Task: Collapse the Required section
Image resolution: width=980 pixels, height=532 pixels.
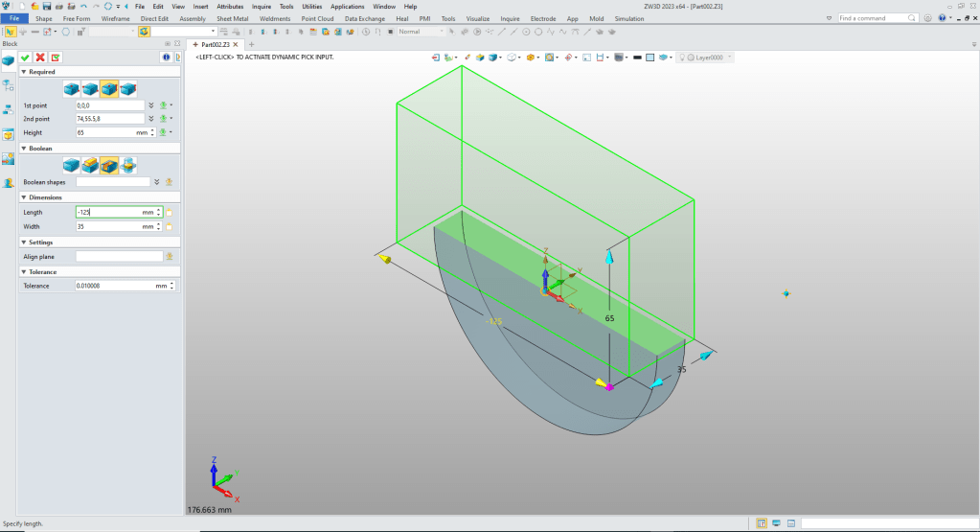Action: tap(23, 72)
